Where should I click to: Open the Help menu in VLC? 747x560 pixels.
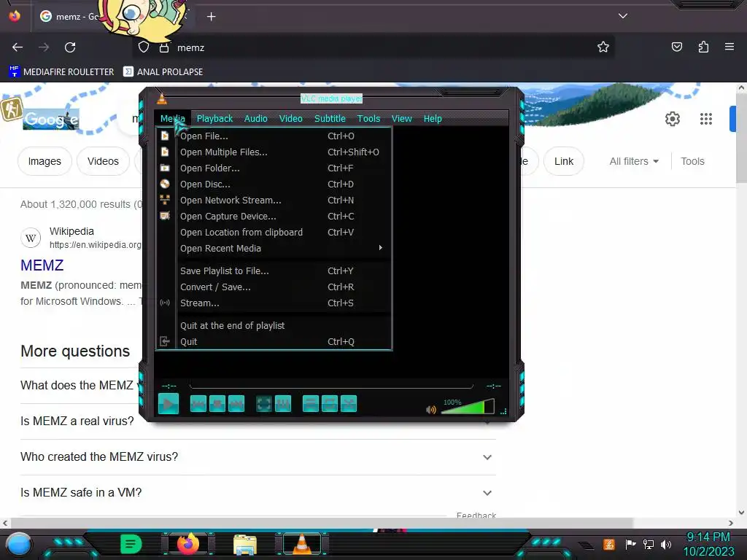click(x=433, y=119)
